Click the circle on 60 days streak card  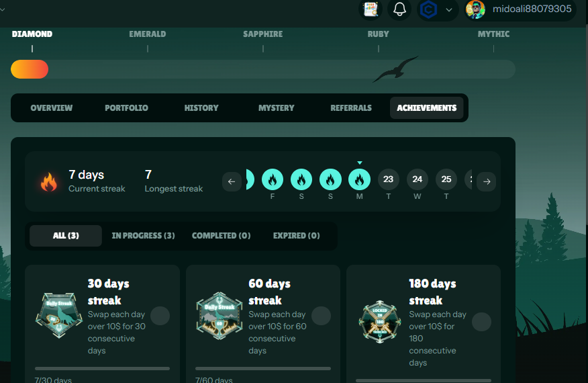point(321,316)
